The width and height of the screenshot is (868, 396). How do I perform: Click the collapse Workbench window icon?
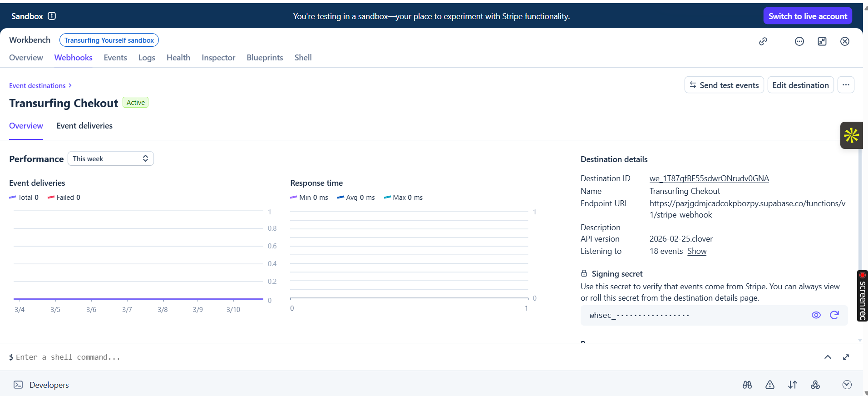click(822, 41)
